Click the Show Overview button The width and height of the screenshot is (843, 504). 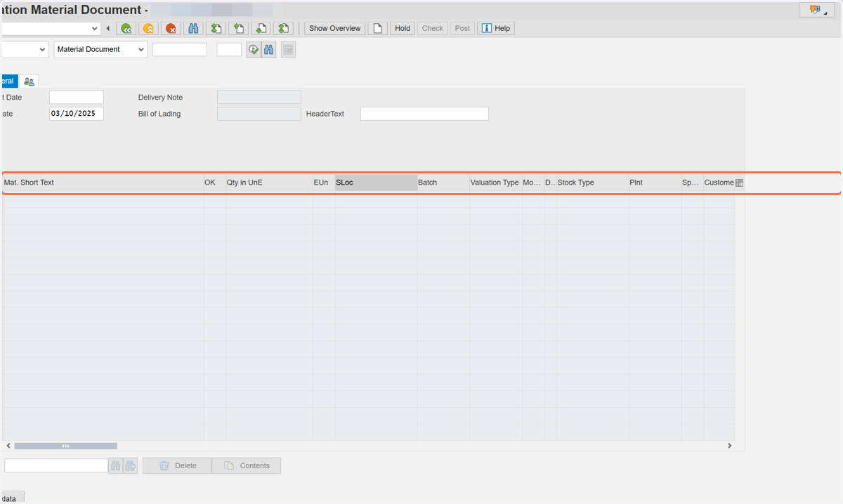pos(334,29)
